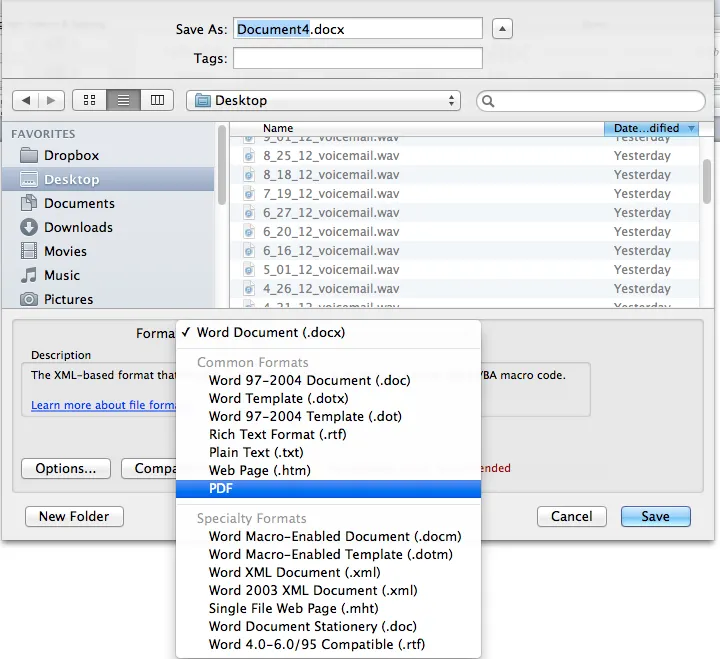The height and width of the screenshot is (659, 720).
Task: Select 5_01_12_voicemail.wav file
Action: tap(465, 270)
